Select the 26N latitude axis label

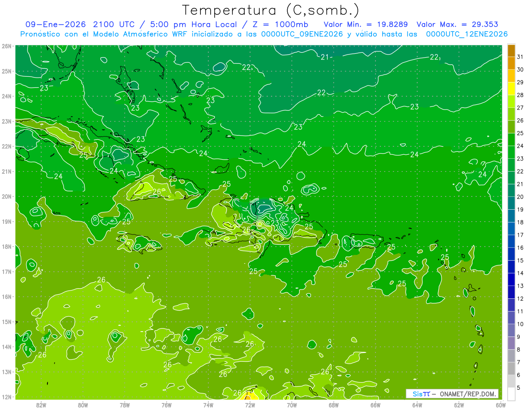click(7, 46)
